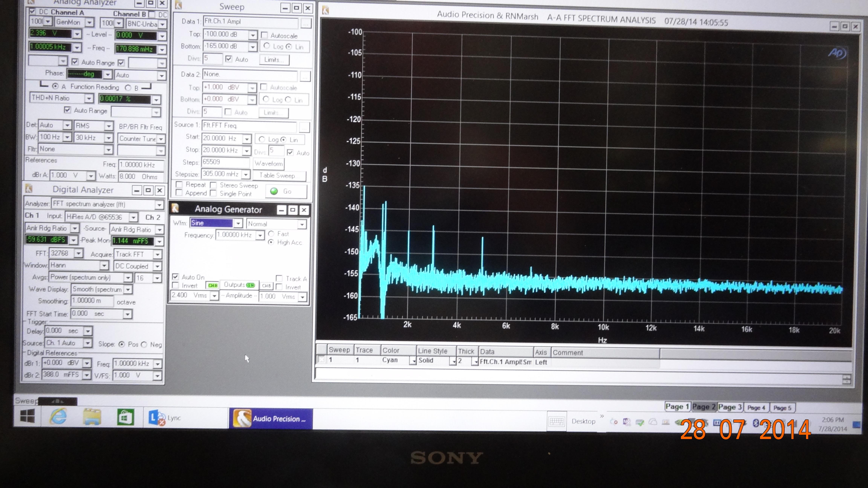868x488 pixels.
Task: Click the Sweep panel title icon
Action: pos(178,5)
